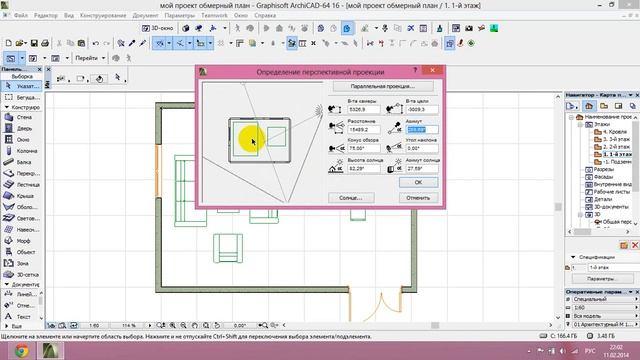This screenshot has height=360, width=640.
Task: Collapse the Этажи tree node
Action: (580, 125)
